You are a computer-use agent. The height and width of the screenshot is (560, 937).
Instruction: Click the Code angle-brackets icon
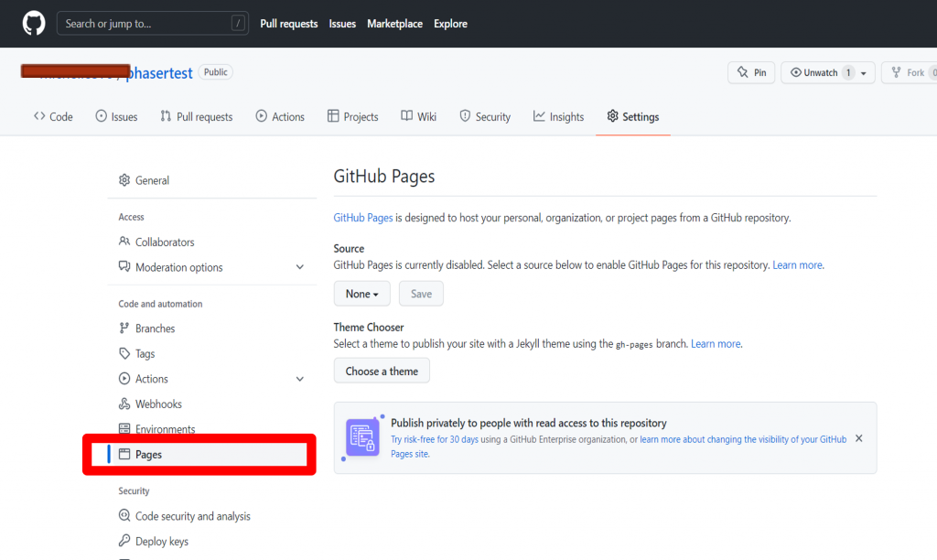tap(39, 116)
